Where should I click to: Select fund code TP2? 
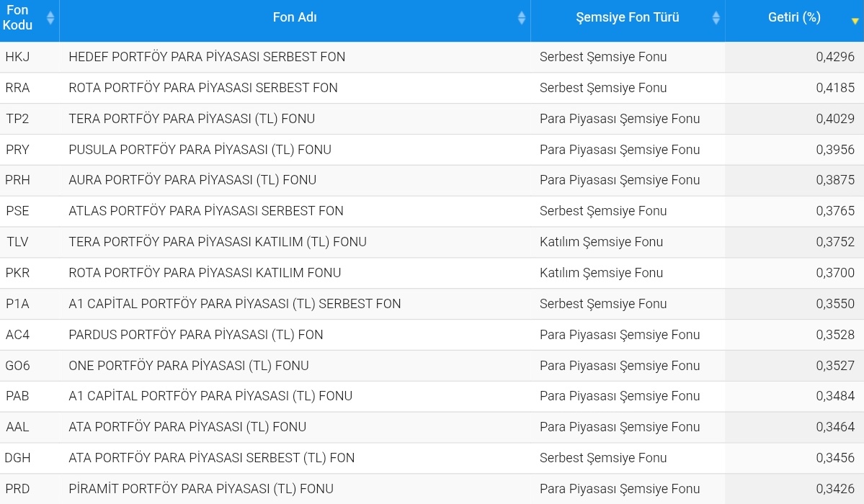(17, 118)
